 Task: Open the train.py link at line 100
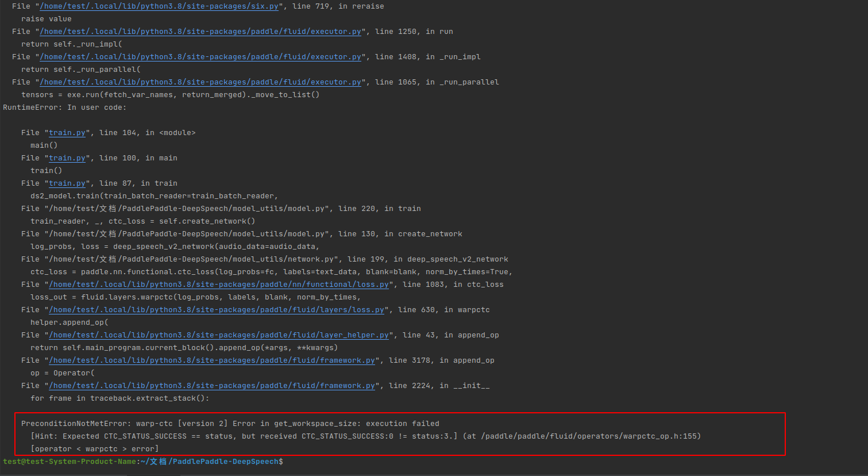[x=67, y=158]
